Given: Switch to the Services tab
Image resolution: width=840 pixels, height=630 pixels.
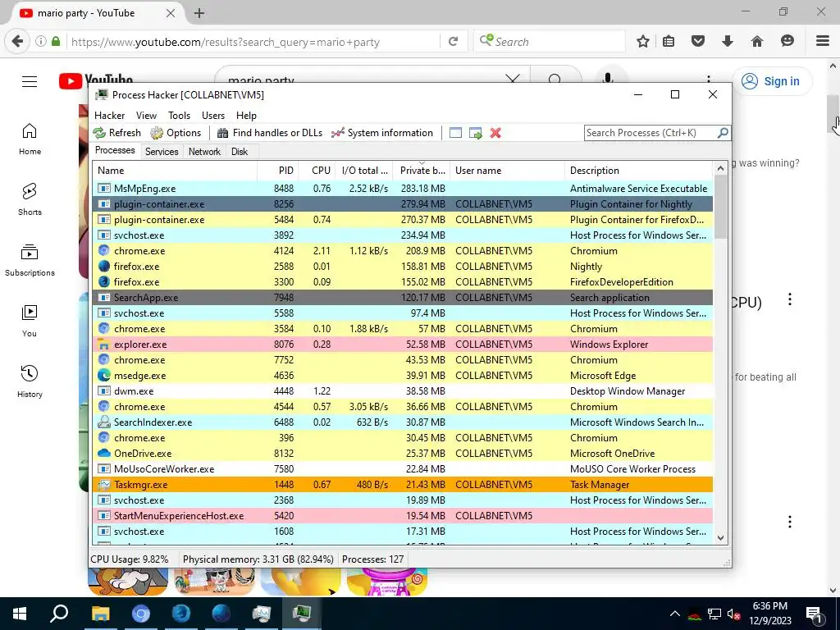Looking at the screenshot, I should tap(162, 152).
